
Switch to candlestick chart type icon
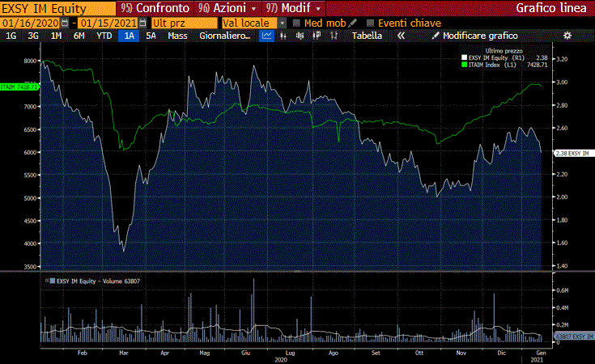pyautogui.click(x=300, y=36)
